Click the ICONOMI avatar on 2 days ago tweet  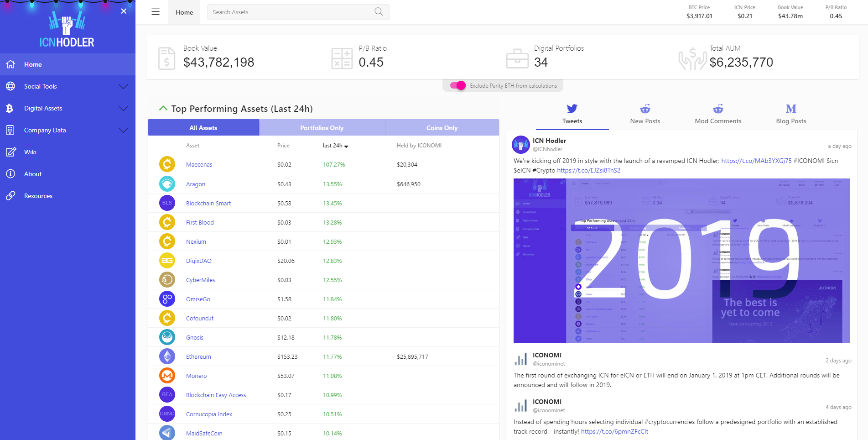pos(521,359)
